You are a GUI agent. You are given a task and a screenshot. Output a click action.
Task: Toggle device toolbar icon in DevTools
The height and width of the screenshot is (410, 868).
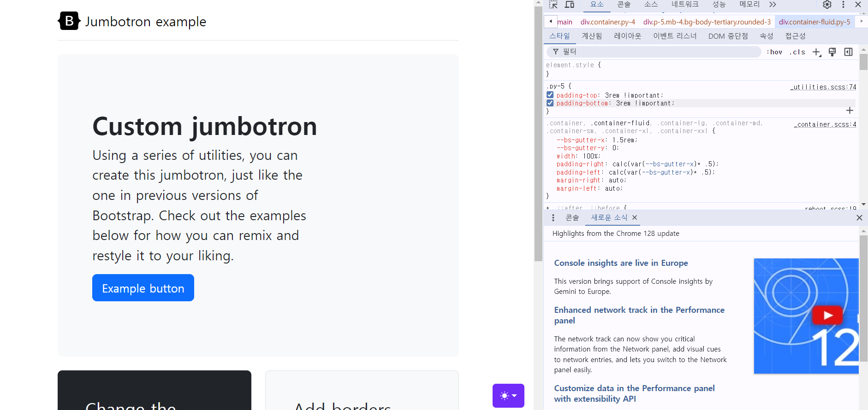570,5
